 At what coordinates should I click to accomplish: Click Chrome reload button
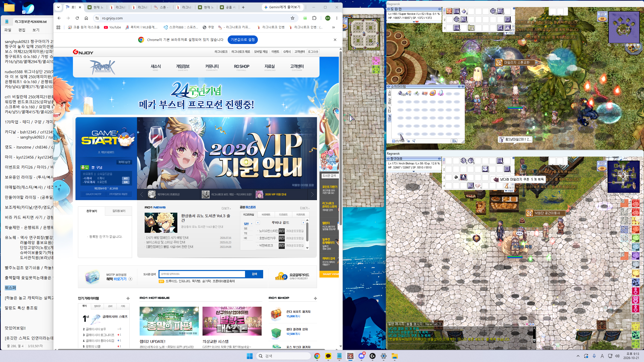77,18
